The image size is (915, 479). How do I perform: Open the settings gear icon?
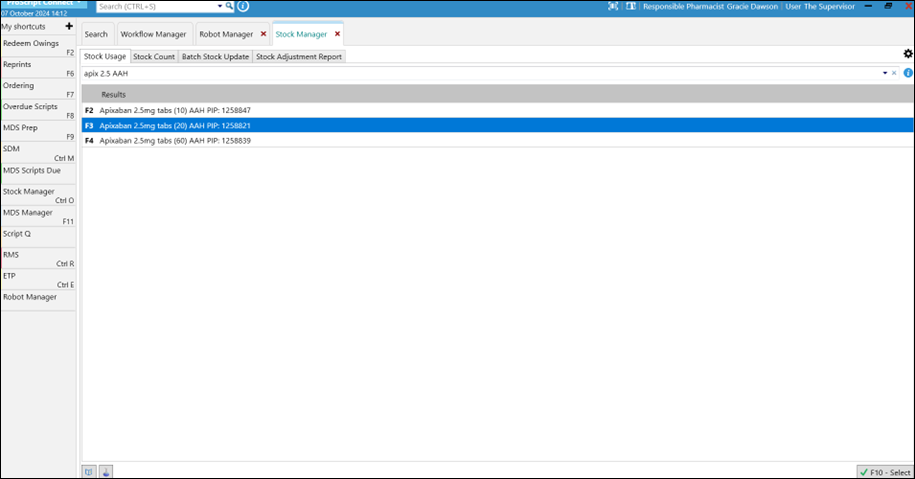[x=908, y=54]
